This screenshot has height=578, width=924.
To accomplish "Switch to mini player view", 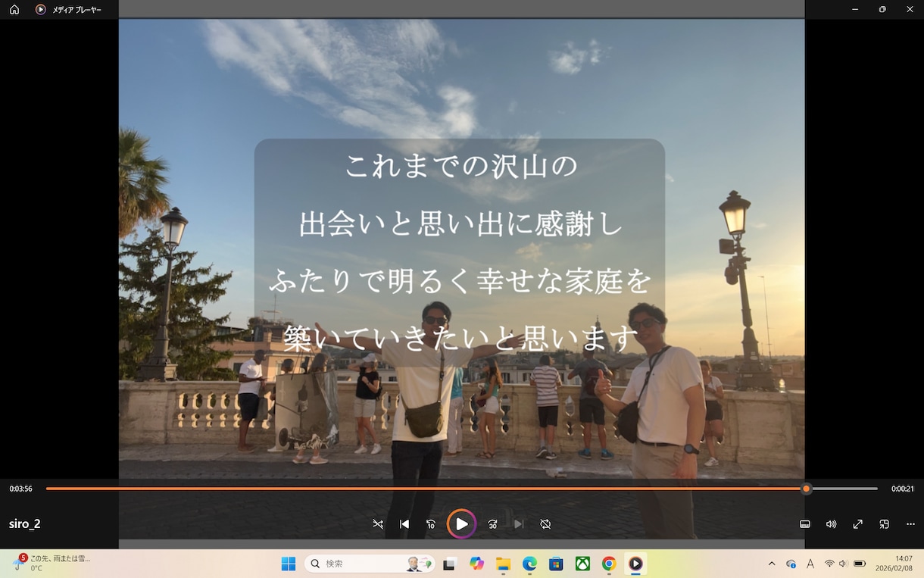I will pyautogui.click(x=884, y=524).
